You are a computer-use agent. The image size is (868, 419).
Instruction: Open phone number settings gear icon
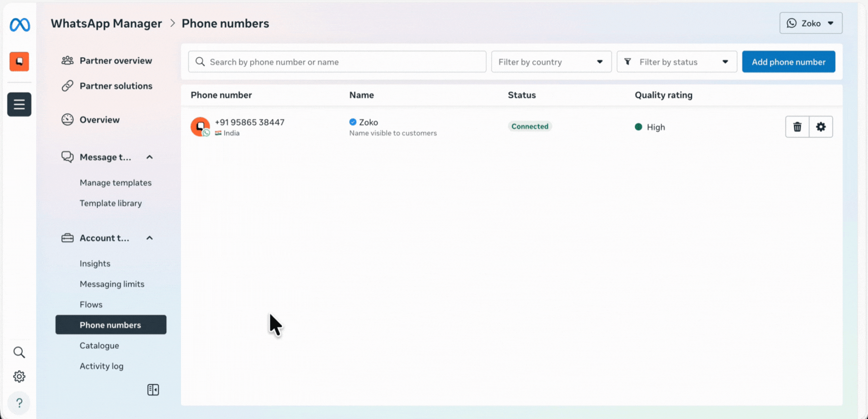[821, 127]
